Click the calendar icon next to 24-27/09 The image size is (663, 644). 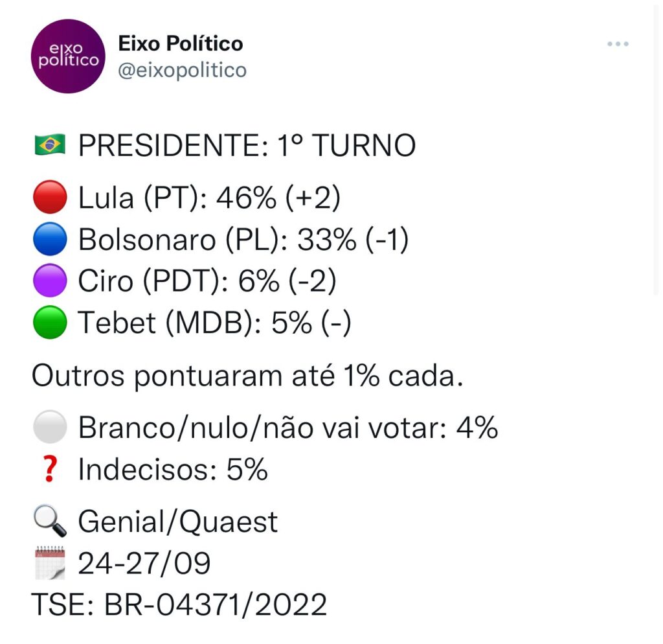[x=49, y=563]
